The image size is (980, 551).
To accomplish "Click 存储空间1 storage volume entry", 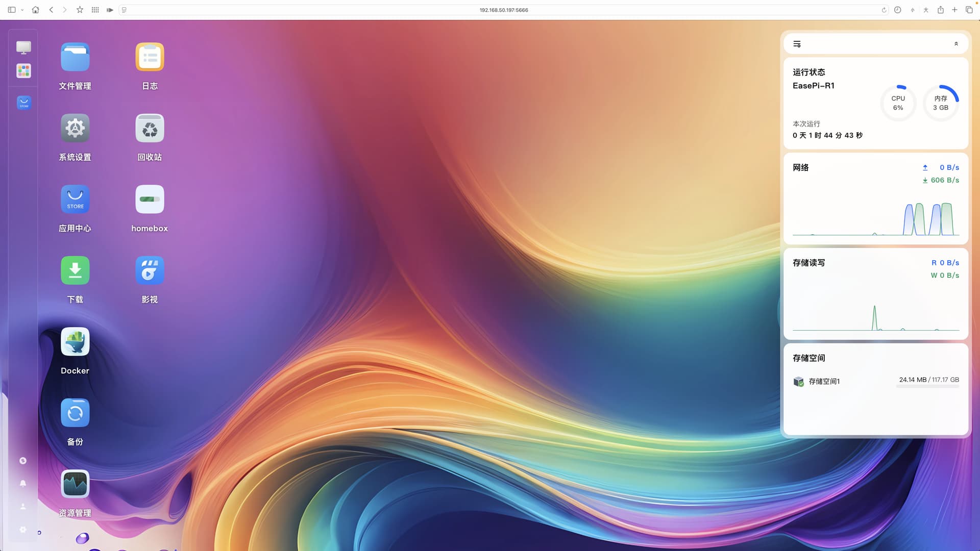I will 824,381.
